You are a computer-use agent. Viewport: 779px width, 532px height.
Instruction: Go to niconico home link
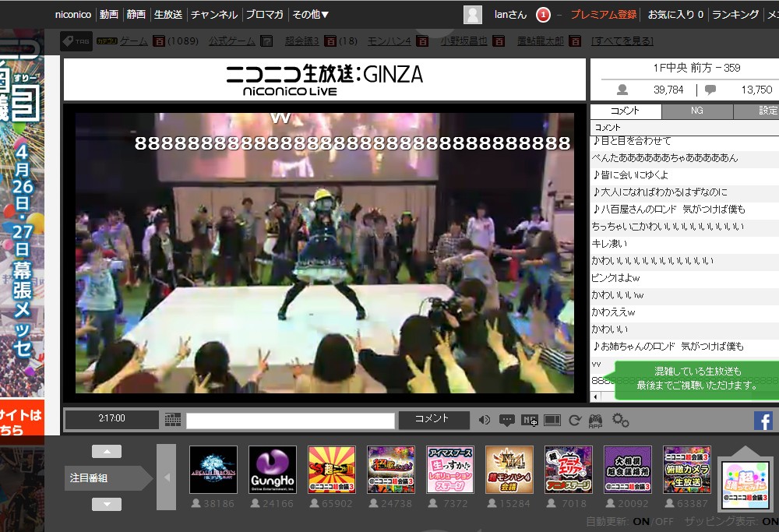[x=73, y=14]
